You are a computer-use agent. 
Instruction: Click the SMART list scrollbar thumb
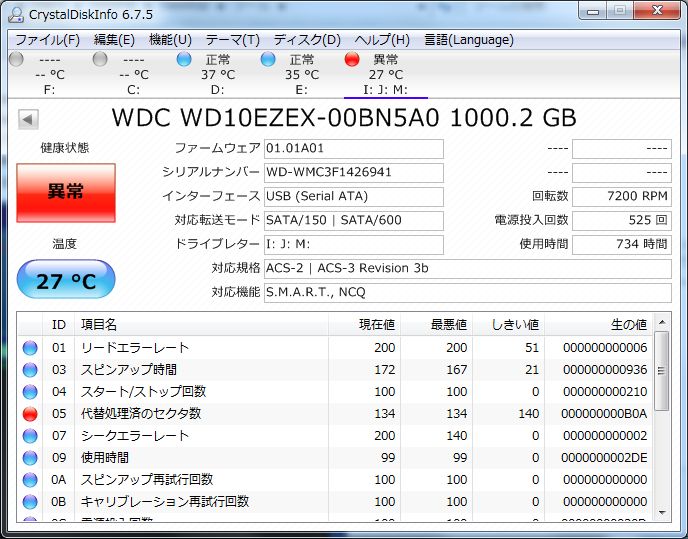(x=662, y=371)
